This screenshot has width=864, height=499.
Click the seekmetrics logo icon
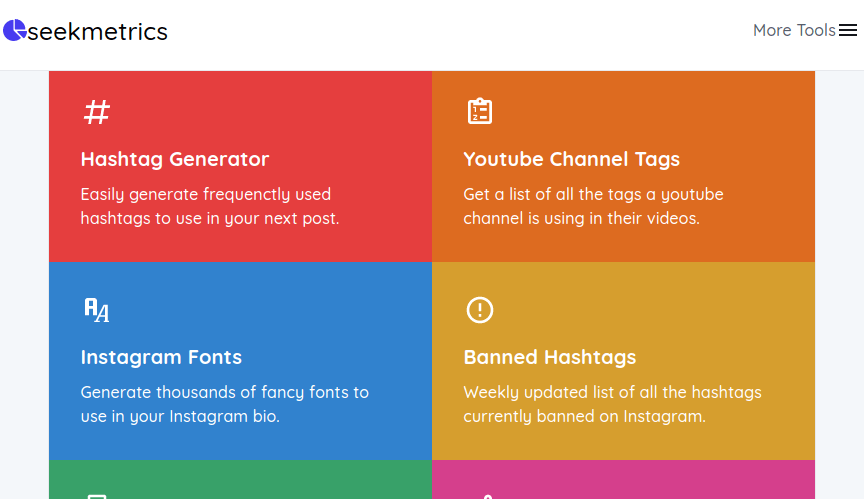tap(15, 30)
